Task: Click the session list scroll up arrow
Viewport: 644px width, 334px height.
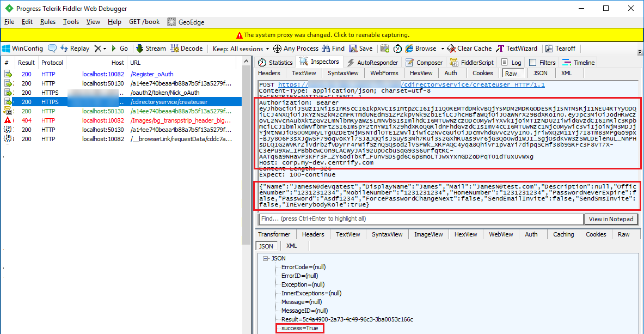Action: [247, 62]
